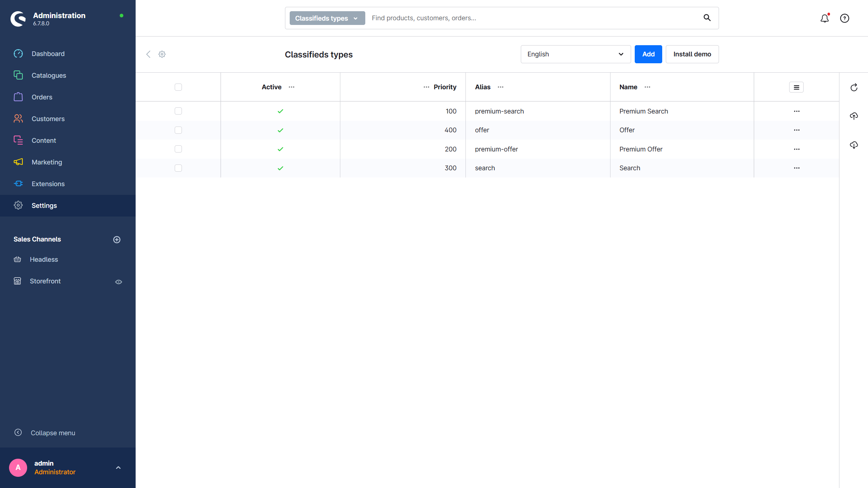Open the Catalogues menu item
This screenshot has width=868, height=488.
(x=49, y=76)
